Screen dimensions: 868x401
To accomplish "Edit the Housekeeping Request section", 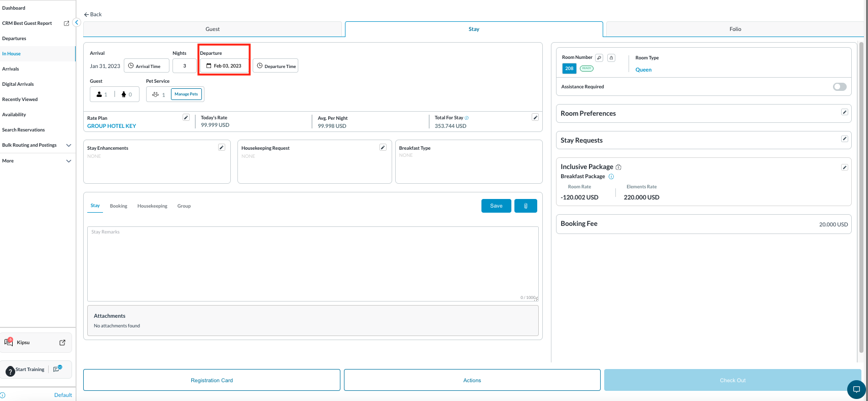I will click(383, 147).
